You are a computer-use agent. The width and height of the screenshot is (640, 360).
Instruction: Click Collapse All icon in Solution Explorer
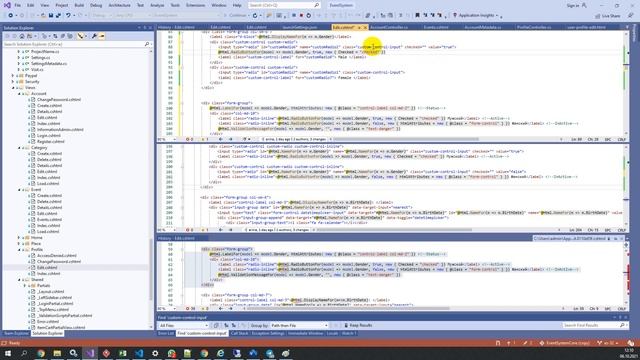(62, 36)
